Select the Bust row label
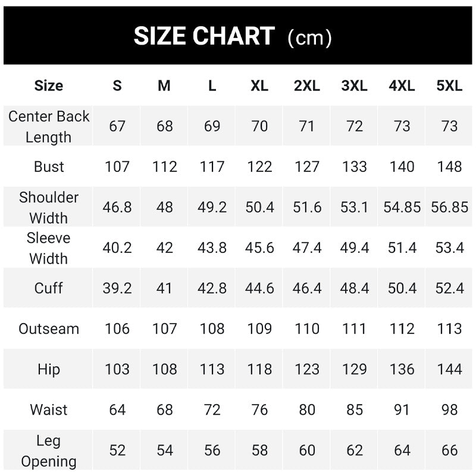 pos(49,167)
